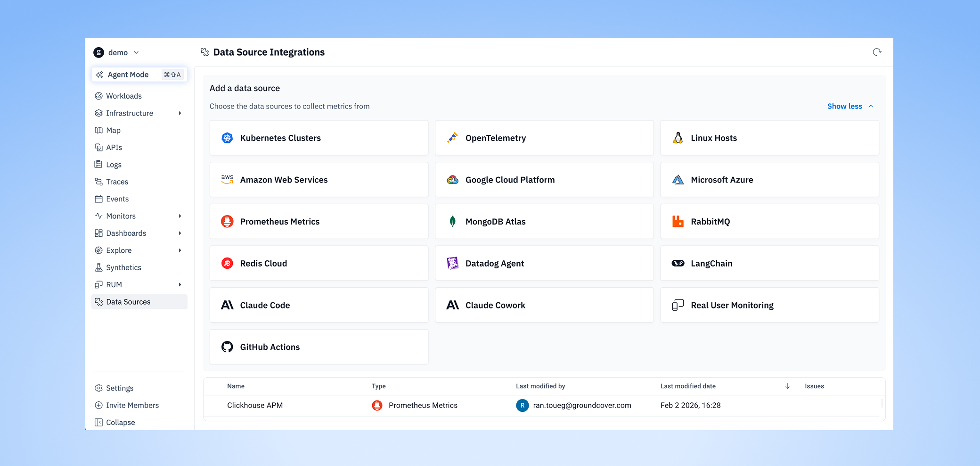Select Data Sources in the sidebar

click(x=139, y=302)
